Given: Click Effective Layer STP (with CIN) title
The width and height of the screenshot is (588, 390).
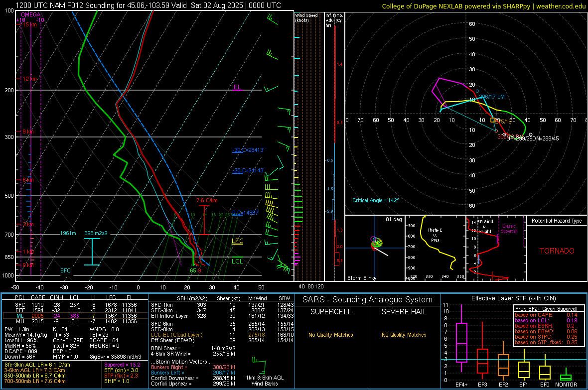Looking at the screenshot, I should [513, 298].
